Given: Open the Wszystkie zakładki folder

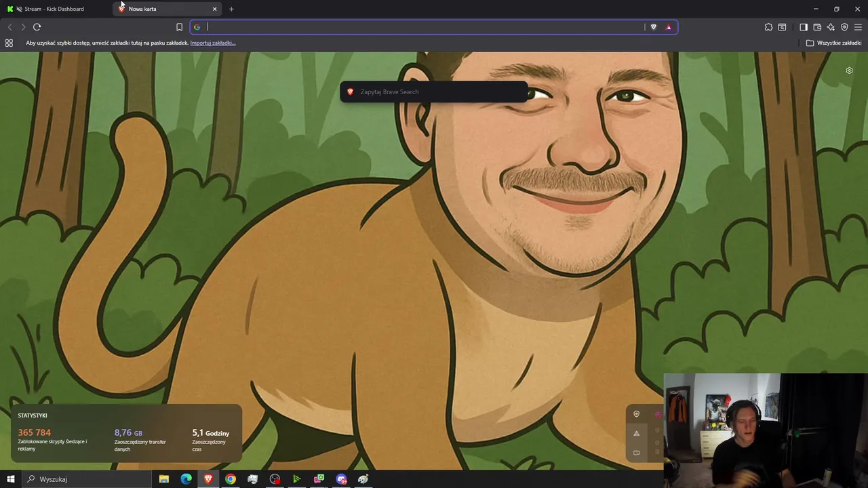Looking at the screenshot, I should pyautogui.click(x=833, y=43).
